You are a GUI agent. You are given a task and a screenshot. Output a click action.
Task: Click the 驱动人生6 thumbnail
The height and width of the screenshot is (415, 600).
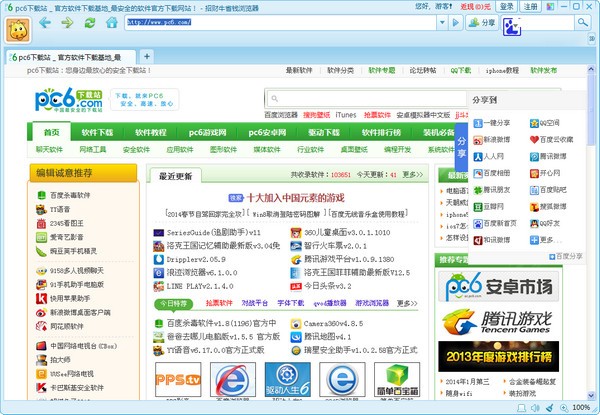[x=287, y=379]
